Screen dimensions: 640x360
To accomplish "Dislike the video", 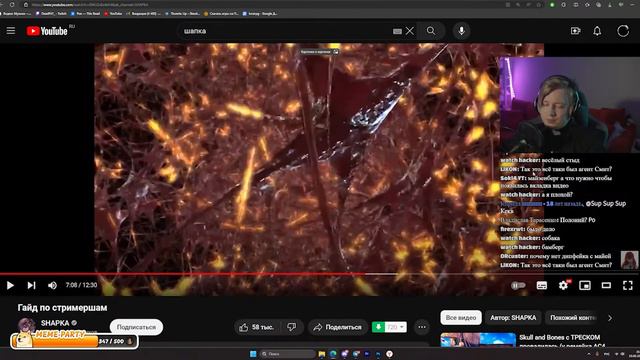I will point(292,327).
